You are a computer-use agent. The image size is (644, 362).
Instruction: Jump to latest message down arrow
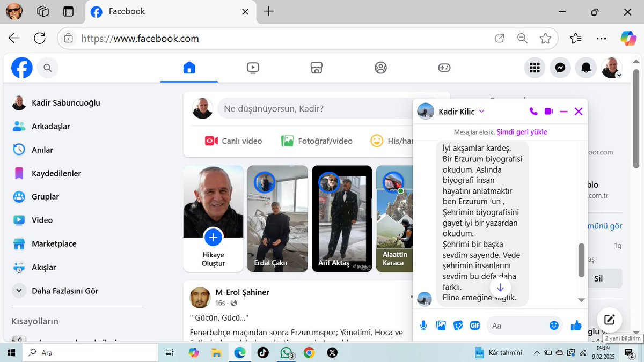coord(500,287)
